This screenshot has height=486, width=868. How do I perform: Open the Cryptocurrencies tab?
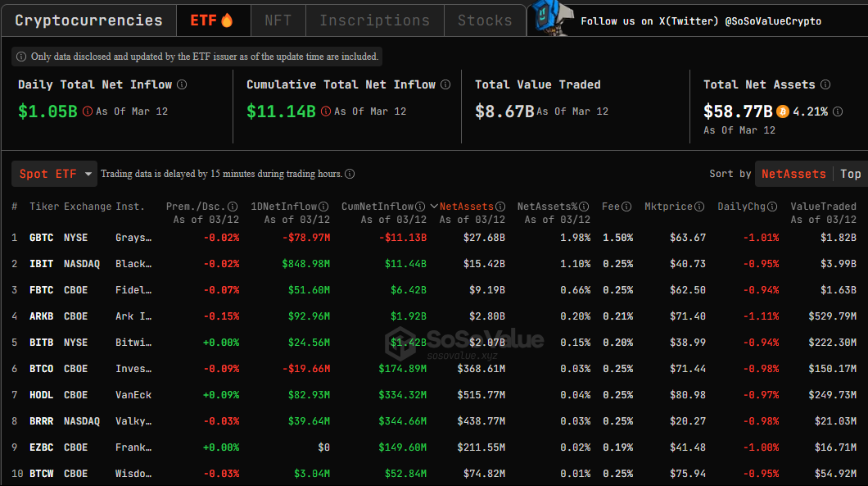(88, 20)
